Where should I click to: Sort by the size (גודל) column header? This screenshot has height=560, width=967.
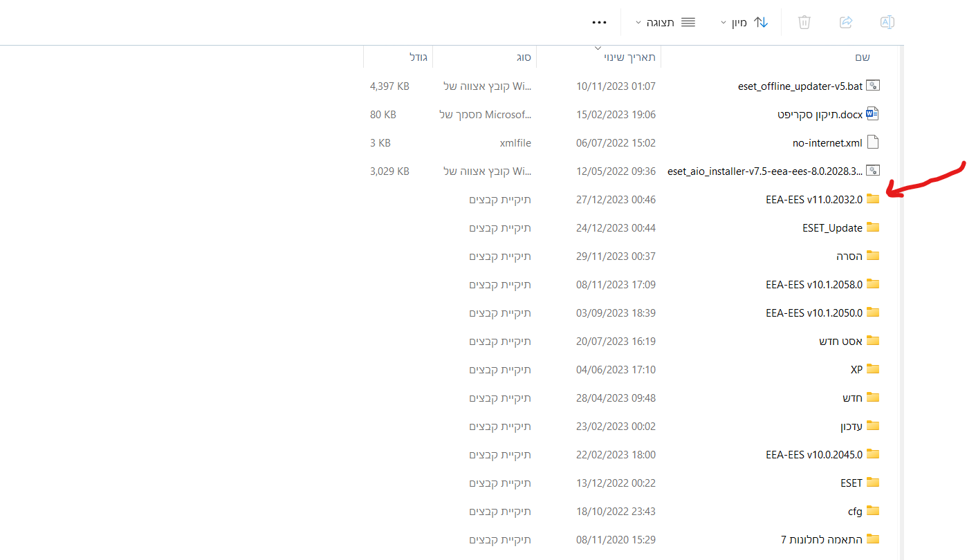coord(418,57)
